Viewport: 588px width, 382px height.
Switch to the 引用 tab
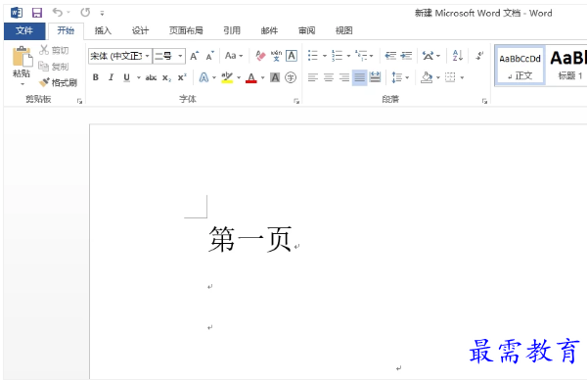232,30
